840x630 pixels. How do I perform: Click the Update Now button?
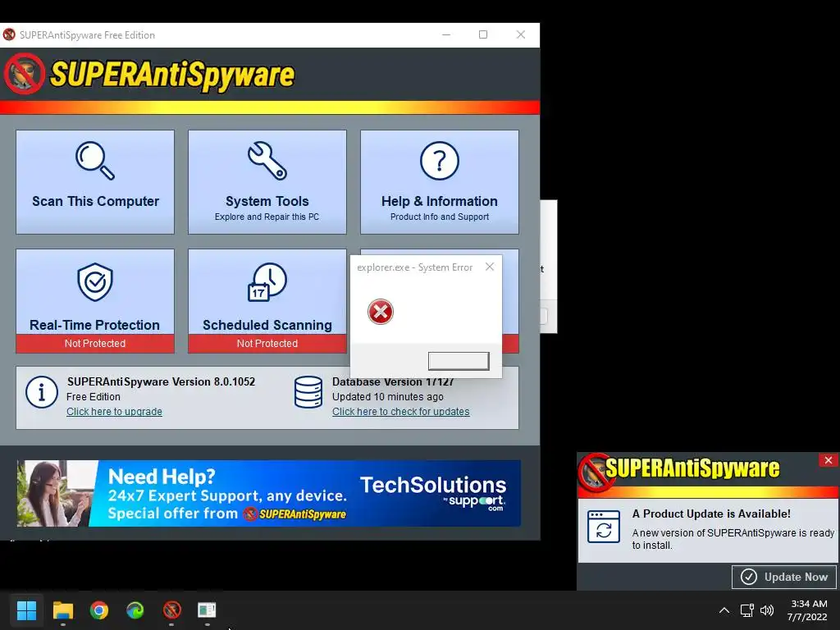coord(784,577)
